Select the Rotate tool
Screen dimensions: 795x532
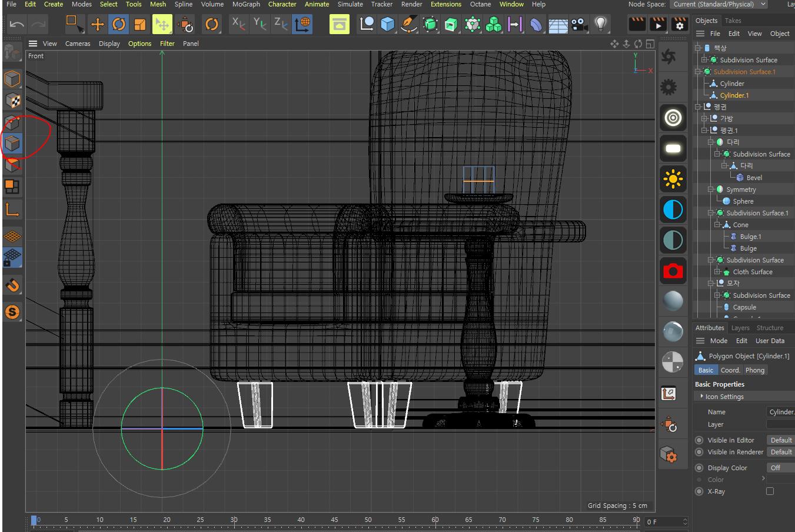[x=118, y=24]
